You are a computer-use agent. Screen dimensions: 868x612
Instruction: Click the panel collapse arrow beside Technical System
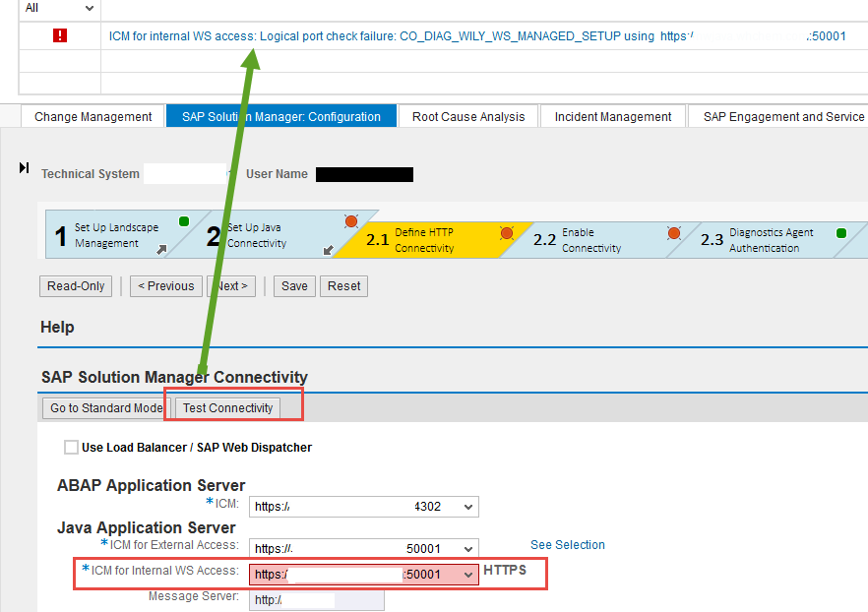(x=24, y=167)
